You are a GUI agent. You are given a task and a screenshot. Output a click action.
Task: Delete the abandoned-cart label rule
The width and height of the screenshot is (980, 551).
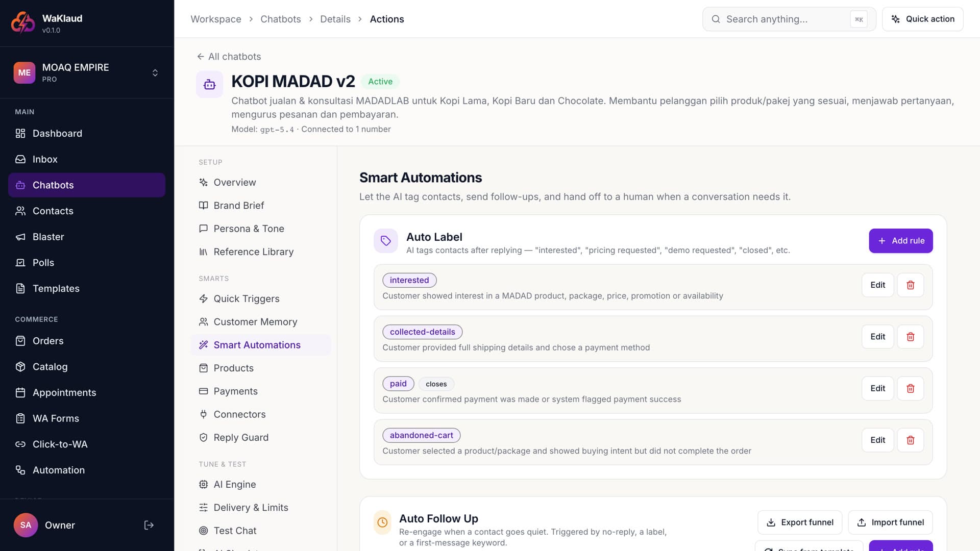[x=910, y=440]
